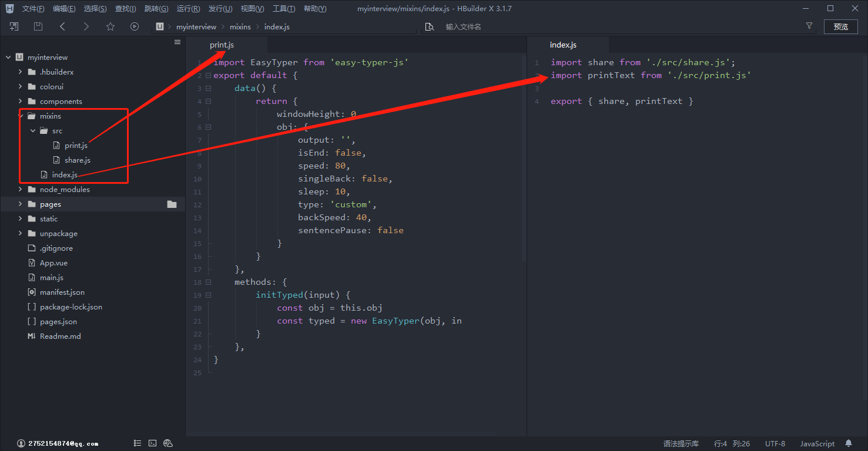This screenshot has height=451, width=868.
Task: Click the browser globe icon in status bar
Action: 168,443
